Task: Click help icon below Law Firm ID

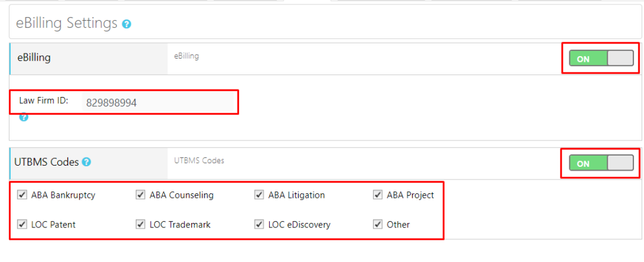Action: (x=24, y=117)
